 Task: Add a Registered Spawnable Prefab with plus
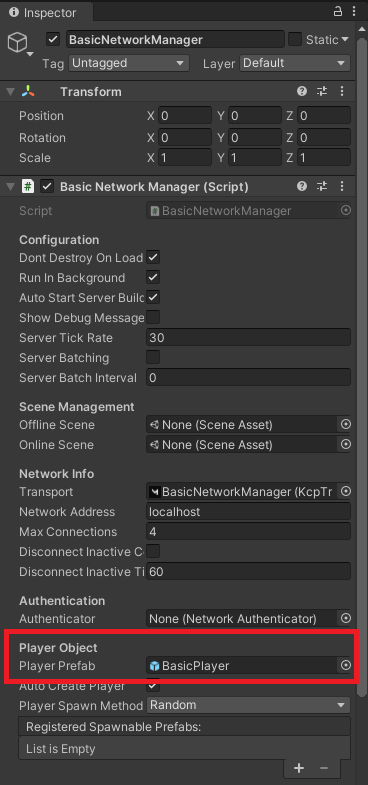(299, 767)
